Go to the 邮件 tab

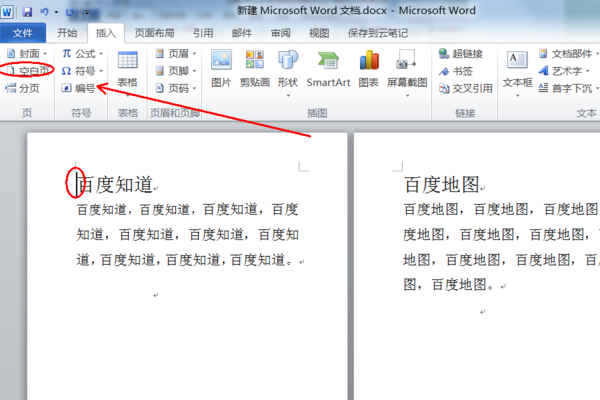pos(242,33)
